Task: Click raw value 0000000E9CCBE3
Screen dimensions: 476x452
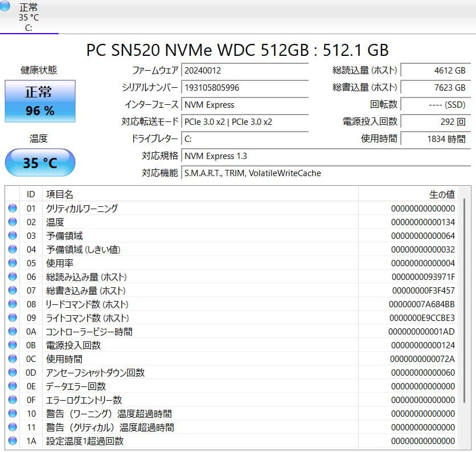Action: pos(422,318)
